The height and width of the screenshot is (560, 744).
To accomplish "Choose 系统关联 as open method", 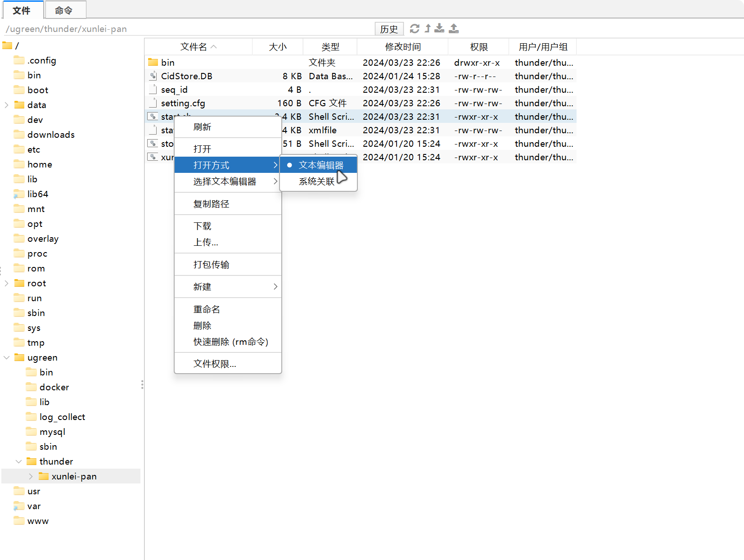I will 319,181.
